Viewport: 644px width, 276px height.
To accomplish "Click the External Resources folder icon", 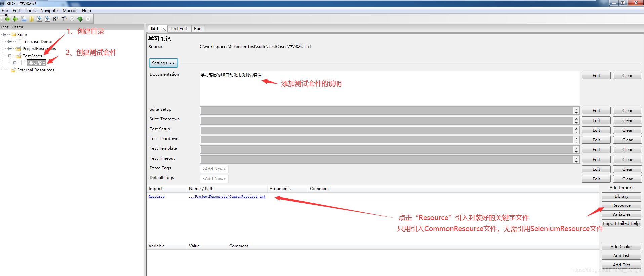I will (13, 70).
